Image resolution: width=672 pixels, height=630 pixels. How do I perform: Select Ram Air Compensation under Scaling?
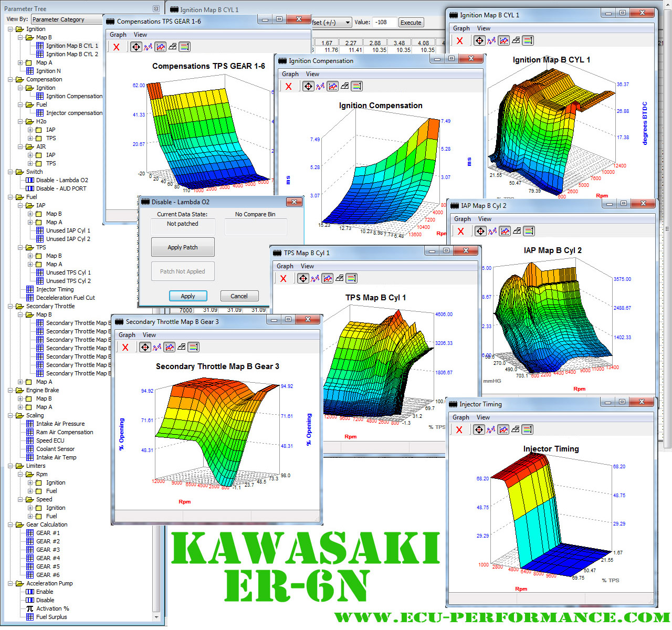click(65, 432)
